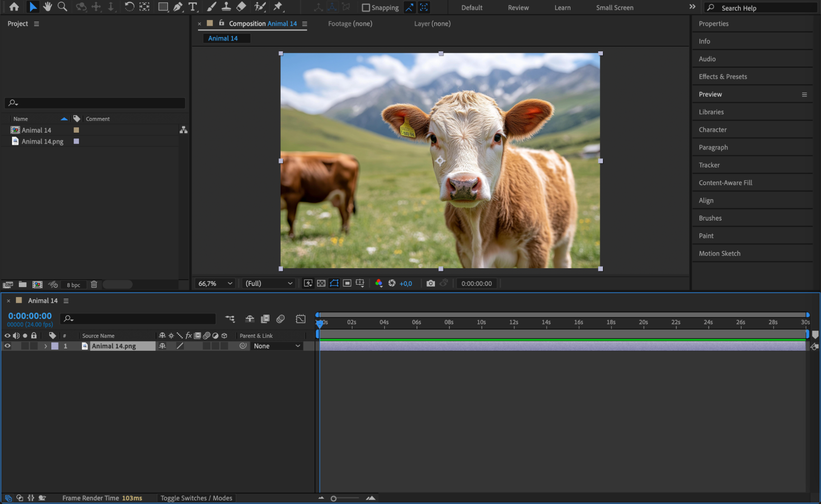Toggle transparency grid in viewer
This screenshot has height=504, width=821.
click(x=321, y=283)
